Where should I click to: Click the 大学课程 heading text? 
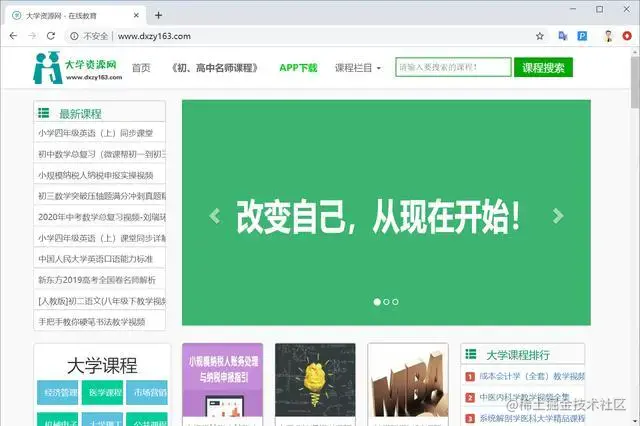[x=102, y=366]
